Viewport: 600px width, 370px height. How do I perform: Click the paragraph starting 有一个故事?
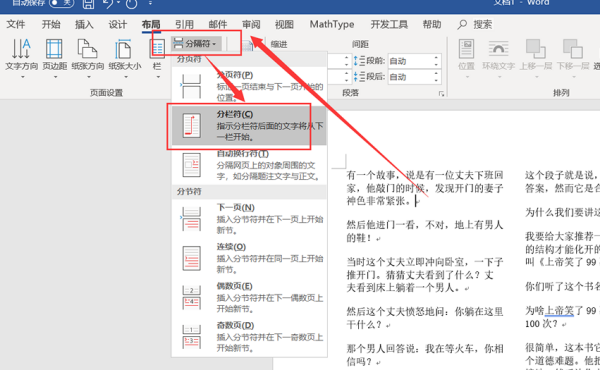[x=425, y=188]
